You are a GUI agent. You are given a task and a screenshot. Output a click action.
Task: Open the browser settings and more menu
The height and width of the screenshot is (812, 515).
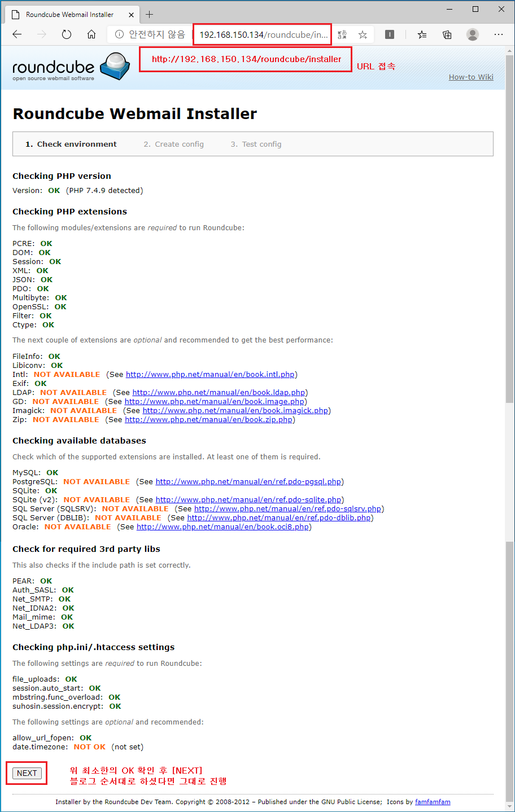pos(499,34)
